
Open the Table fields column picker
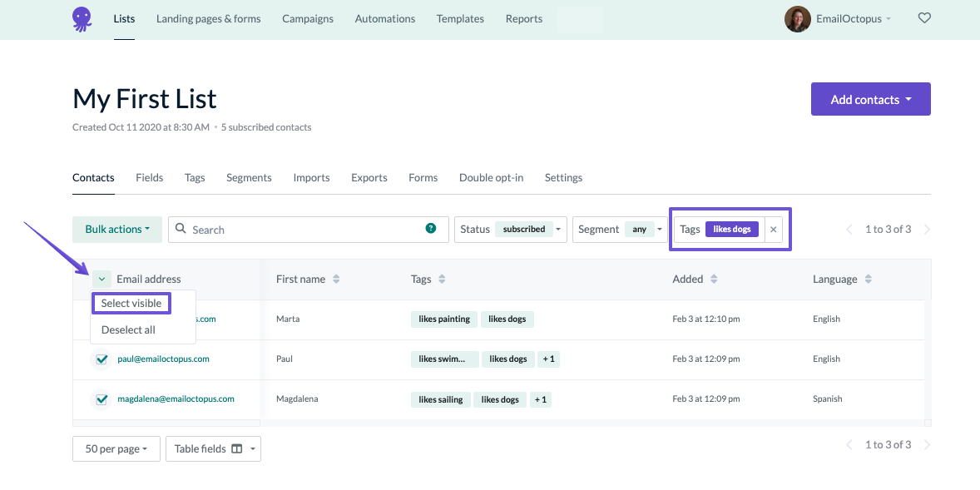point(213,448)
